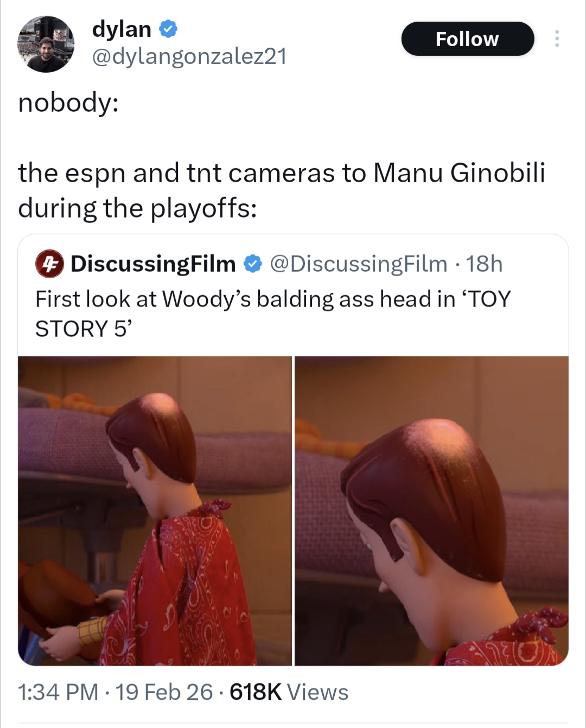Open the @DiscussingFilm handle
This screenshot has width=586, height=728.
(358, 264)
